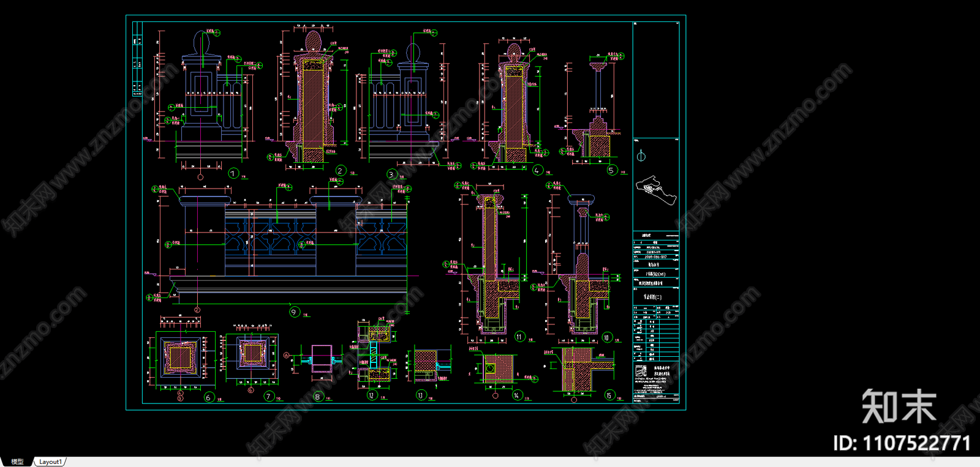Select detail number 14 circle marker
This screenshot has width=980, height=467.
[517, 395]
